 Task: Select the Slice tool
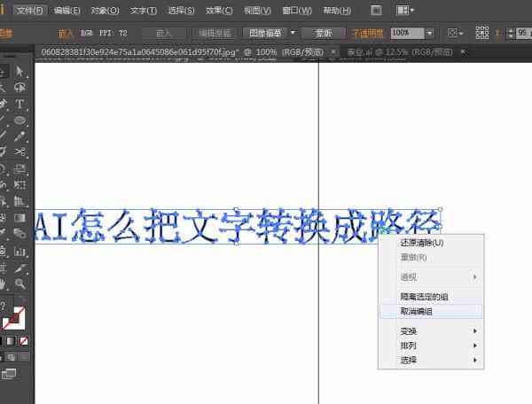tap(20, 268)
